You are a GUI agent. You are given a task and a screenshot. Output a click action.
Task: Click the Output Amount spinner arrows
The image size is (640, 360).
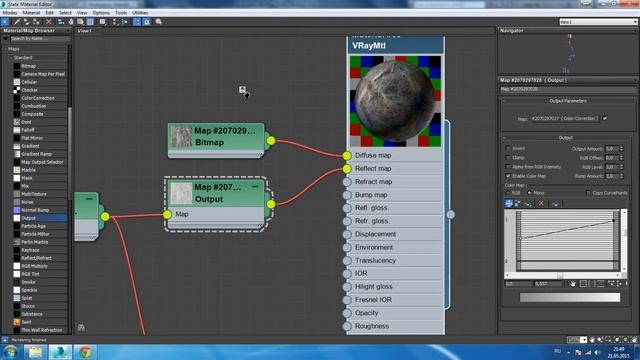[x=622, y=149]
